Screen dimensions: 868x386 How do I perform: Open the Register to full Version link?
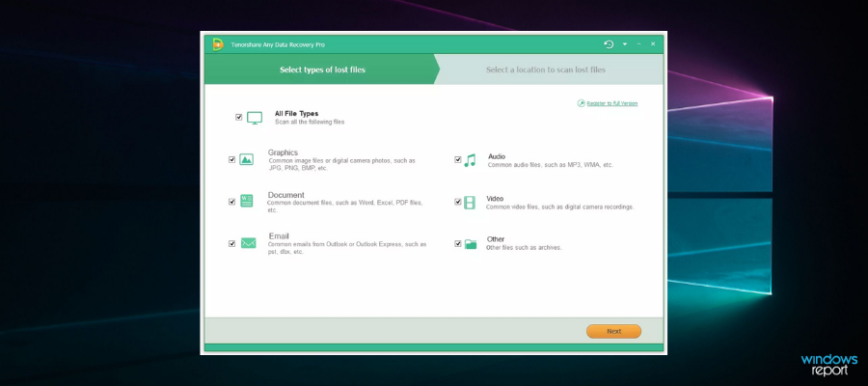tap(611, 103)
